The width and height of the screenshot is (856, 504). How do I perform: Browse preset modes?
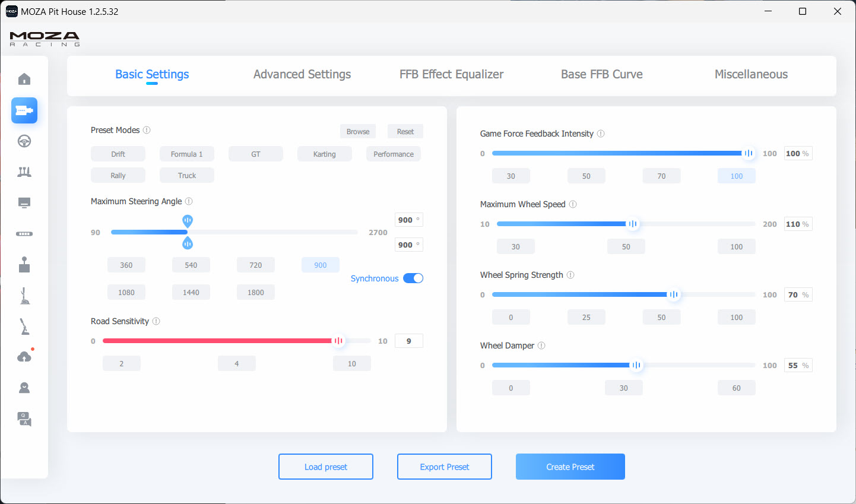[357, 132]
